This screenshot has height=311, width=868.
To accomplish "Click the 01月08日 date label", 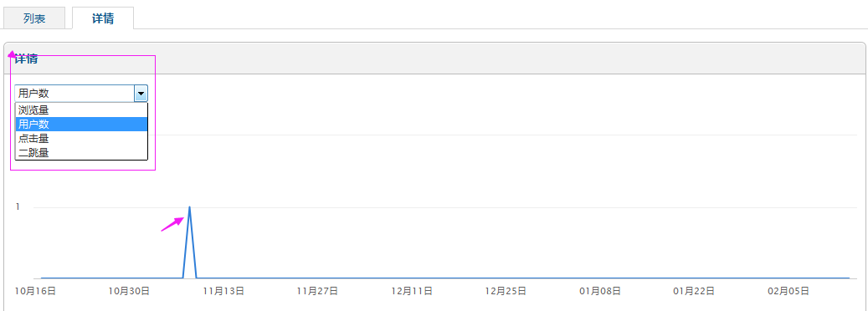I will point(599,291).
